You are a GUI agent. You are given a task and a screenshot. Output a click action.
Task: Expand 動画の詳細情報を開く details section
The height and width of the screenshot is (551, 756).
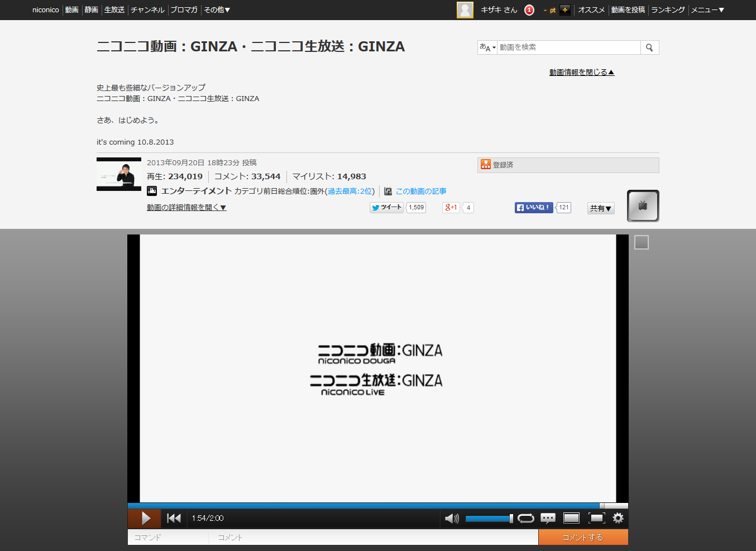(186, 207)
